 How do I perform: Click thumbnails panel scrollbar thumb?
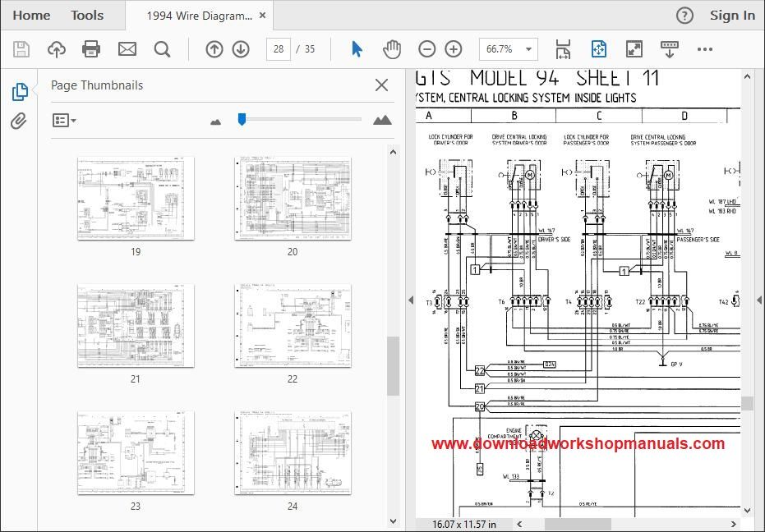coord(394,365)
